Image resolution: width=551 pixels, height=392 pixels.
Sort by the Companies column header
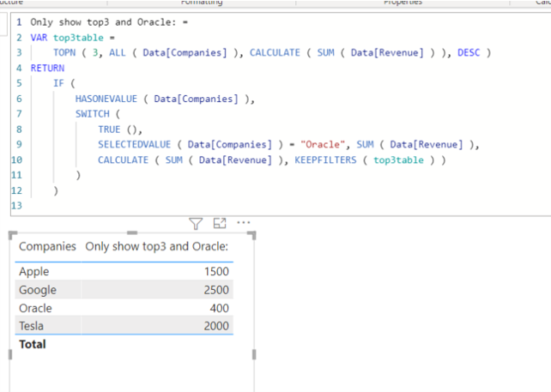pos(47,246)
